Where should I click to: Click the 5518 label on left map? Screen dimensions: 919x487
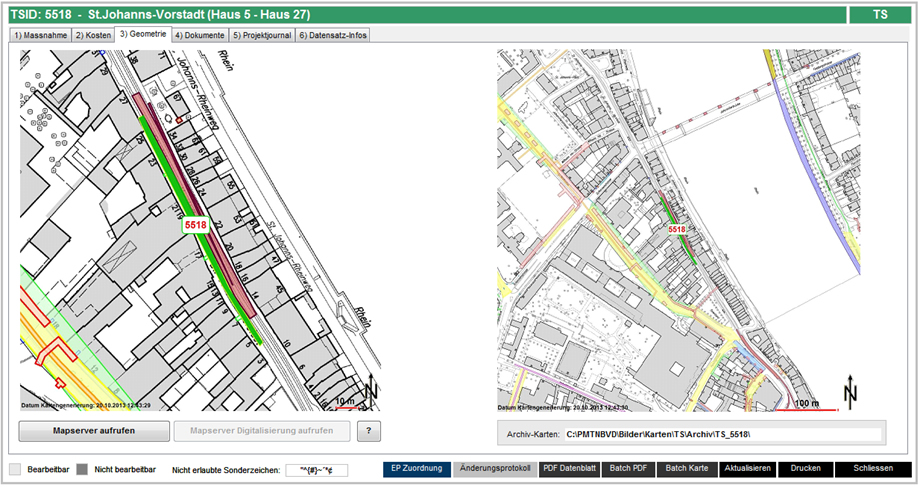195,226
